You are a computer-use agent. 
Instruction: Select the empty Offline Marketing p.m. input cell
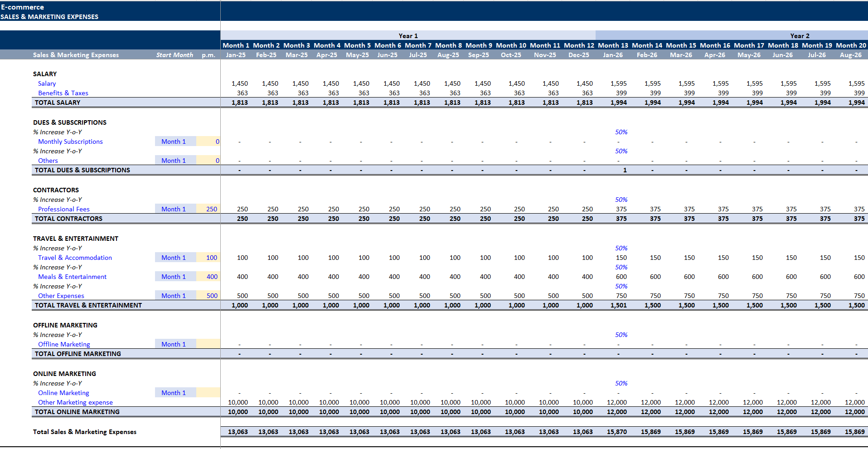pos(209,344)
